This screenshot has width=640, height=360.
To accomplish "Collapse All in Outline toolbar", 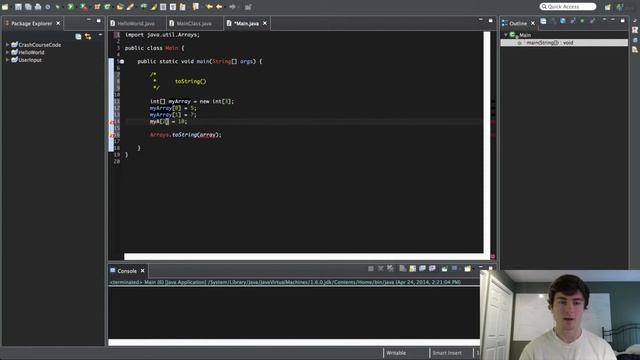I will click(x=543, y=21).
